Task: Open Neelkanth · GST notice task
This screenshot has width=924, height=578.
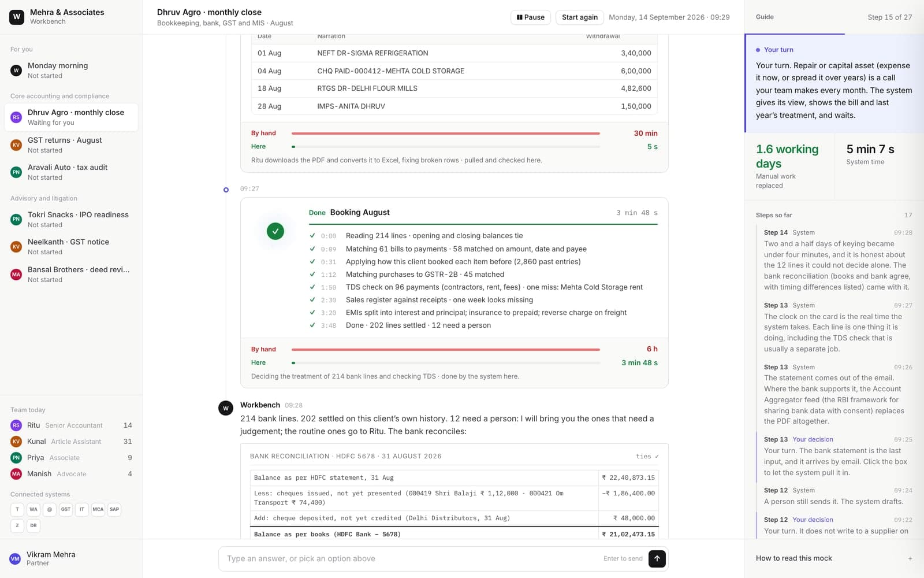Action: click(x=71, y=247)
